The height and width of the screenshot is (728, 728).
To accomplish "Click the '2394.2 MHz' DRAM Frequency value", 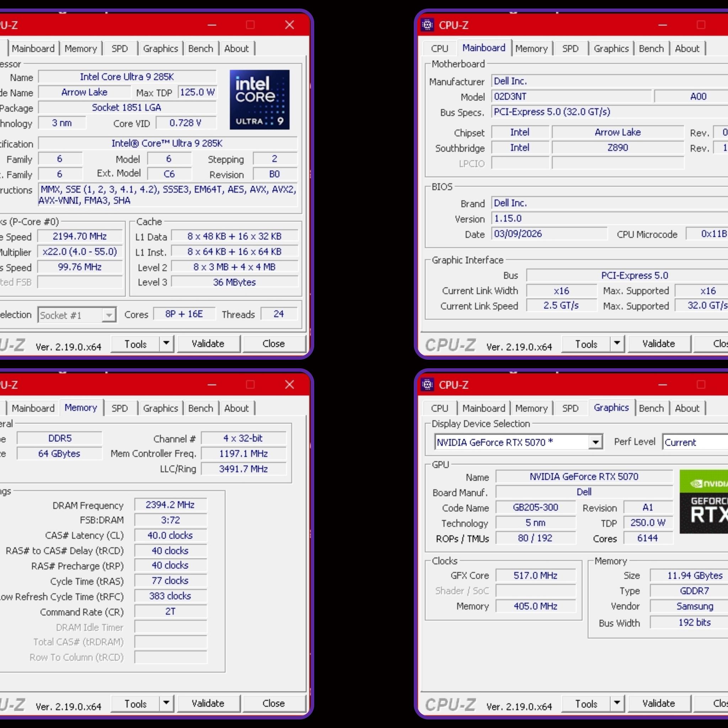I will tap(170, 505).
